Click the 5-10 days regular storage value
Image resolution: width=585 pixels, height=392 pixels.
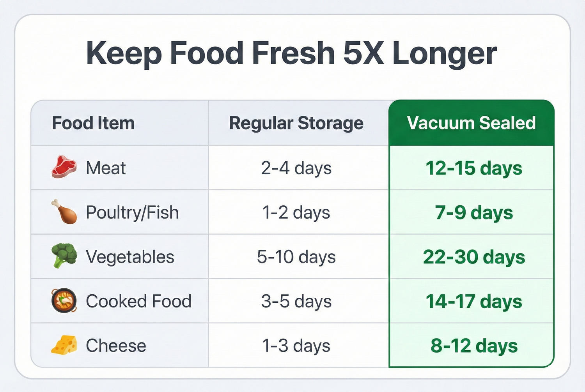pyautogui.click(x=296, y=257)
